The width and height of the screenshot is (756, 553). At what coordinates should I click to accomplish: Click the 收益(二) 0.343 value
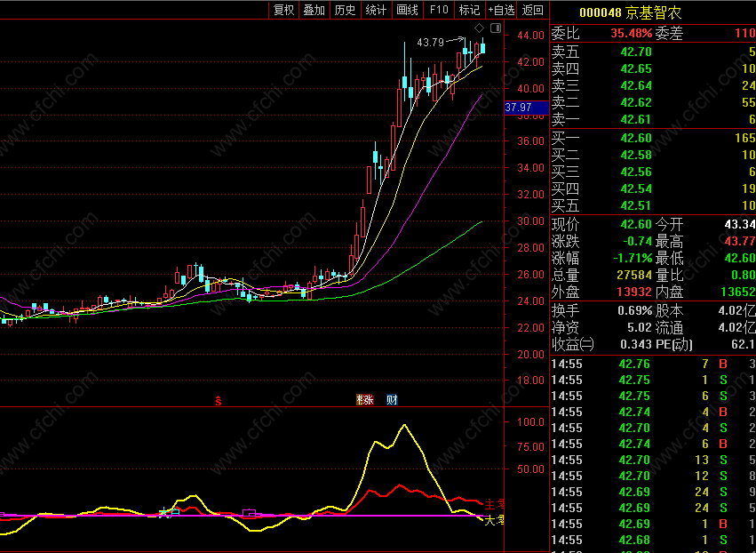(636, 345)
